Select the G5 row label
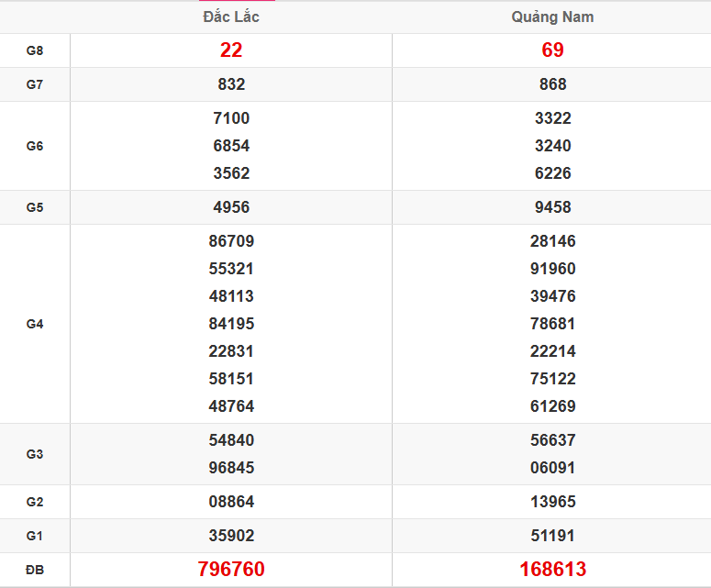Screen dimensions: 711x588 pos(35,207)
